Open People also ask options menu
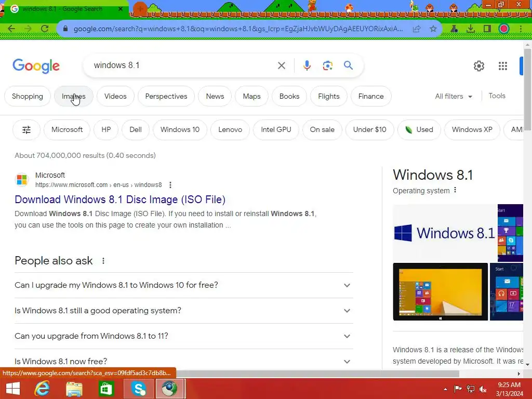 pyautogui.click(x=103, y=261)
